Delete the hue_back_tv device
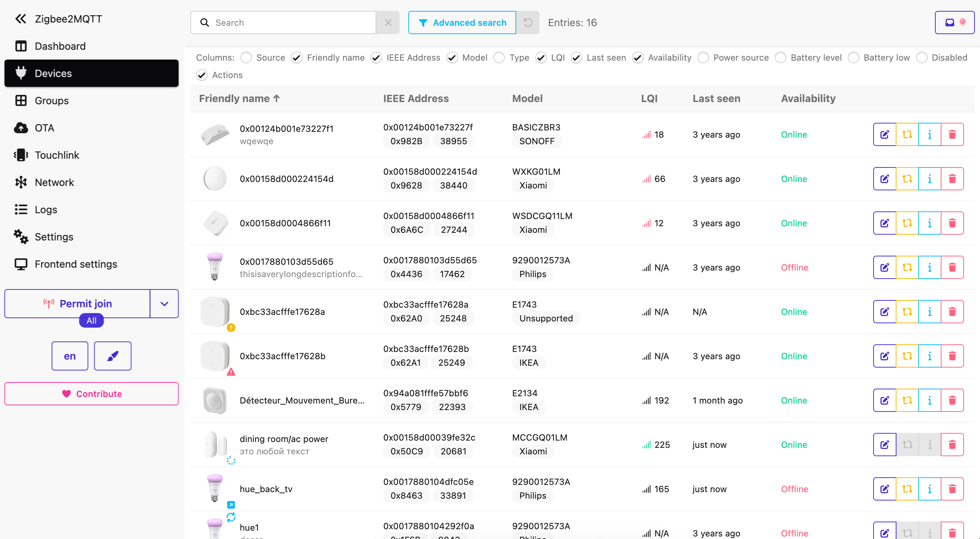Screen dimensions: 980x539 point(953,489)
